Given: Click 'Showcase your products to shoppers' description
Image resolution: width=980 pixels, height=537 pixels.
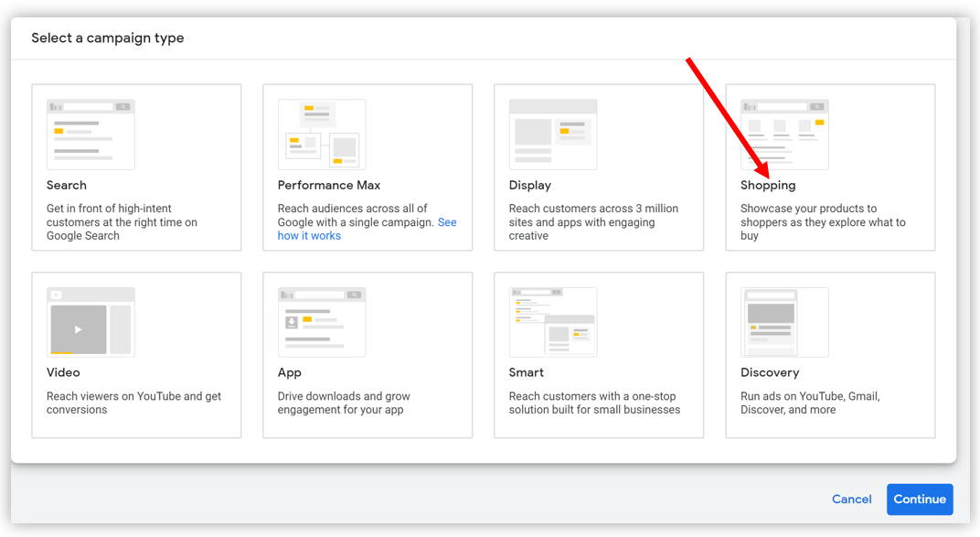Looking at the screenshot, I should click(x=823, y=222).
